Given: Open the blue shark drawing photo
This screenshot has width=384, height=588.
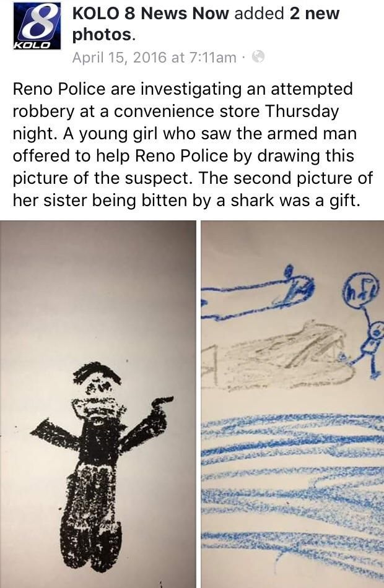Looking at the screenshot, I should (x=292, y=404).
